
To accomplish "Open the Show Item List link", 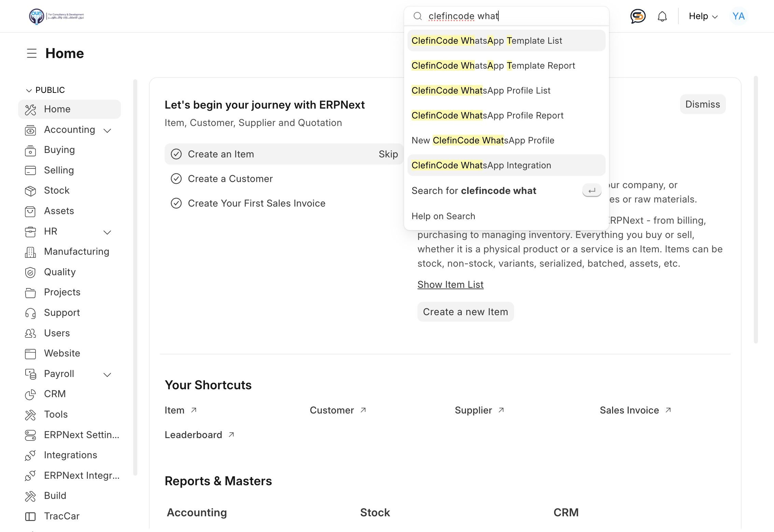I will [x=450, y=285].
